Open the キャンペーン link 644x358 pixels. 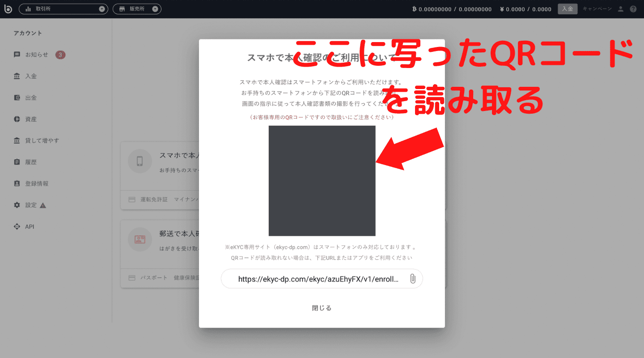tap(597, 9)
